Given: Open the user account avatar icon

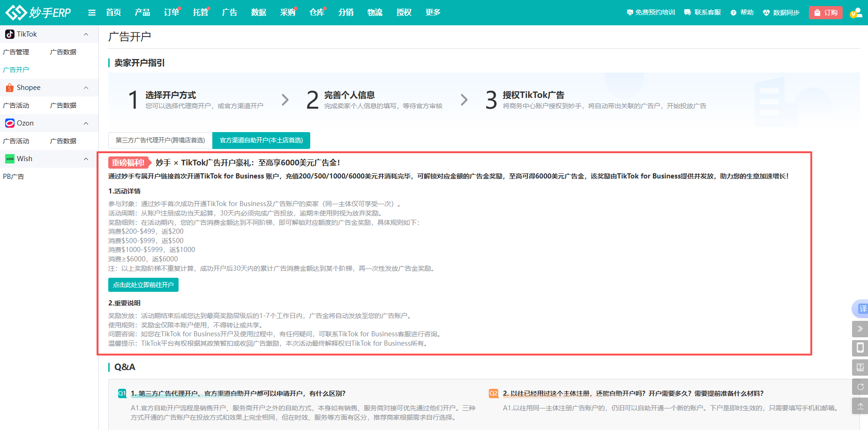Looking at the screenshot, I should [856, 13].
